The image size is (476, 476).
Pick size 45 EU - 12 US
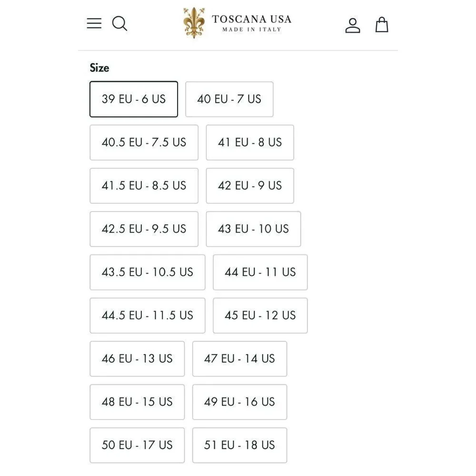click(260, 316)
